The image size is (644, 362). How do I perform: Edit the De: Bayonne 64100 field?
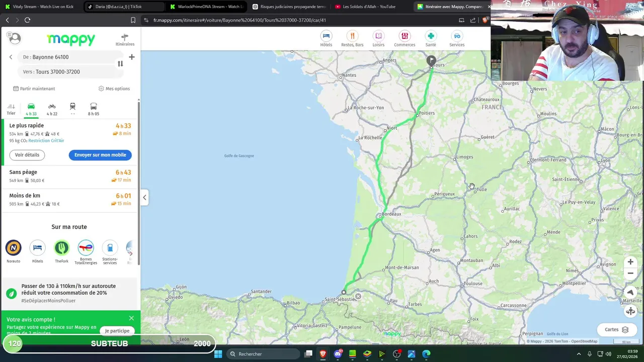point(70,57)
